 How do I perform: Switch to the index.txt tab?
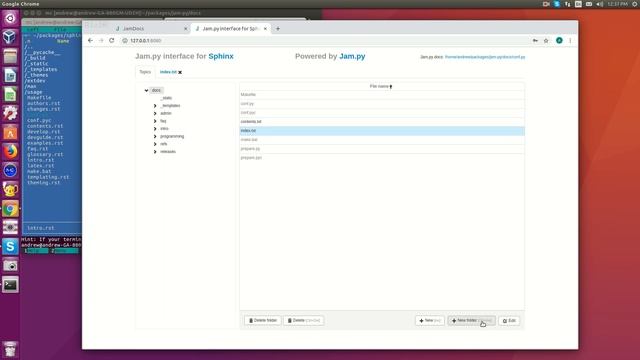click(x=168, y=72)
